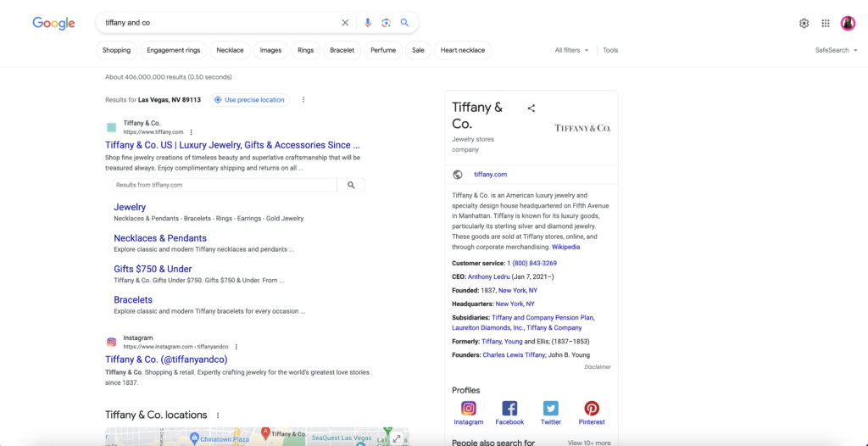
Task: Select the Bracelet filter chip
Action: click(x=342, y=50)
